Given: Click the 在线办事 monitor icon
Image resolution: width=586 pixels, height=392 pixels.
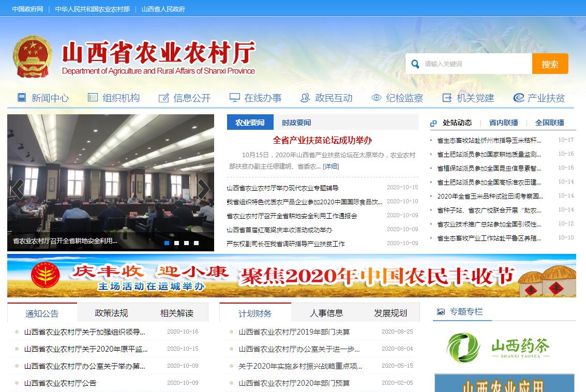Looking at the screenshot, I should (x=235, y=98).
